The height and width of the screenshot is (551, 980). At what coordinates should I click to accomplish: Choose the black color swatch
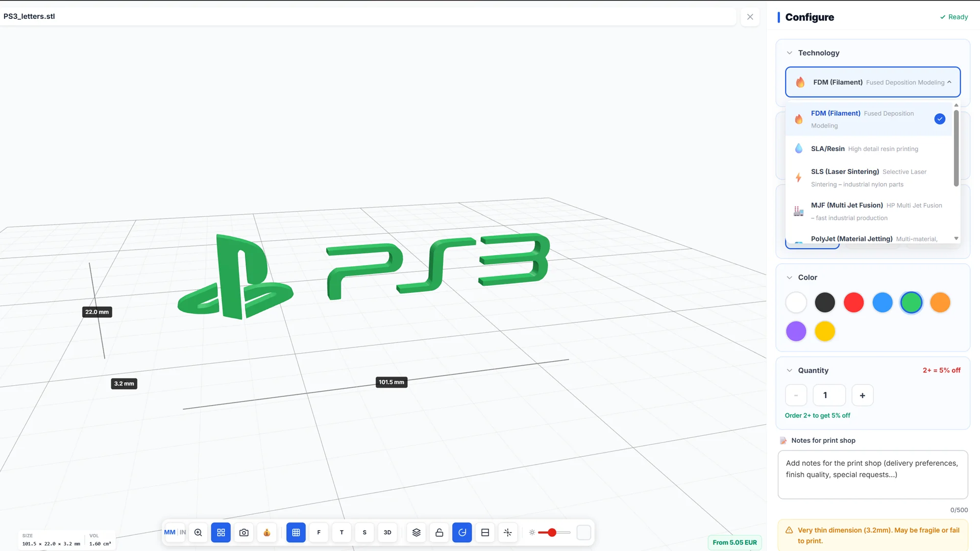click(x=825, y=303)
